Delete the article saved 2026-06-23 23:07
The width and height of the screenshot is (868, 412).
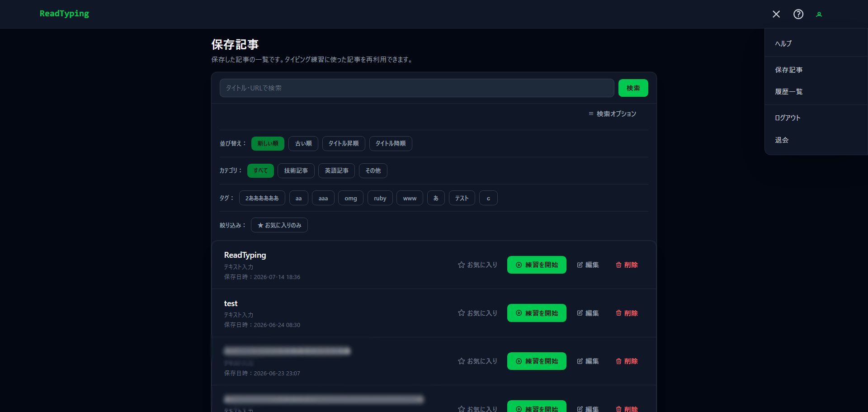coord(627,361)
